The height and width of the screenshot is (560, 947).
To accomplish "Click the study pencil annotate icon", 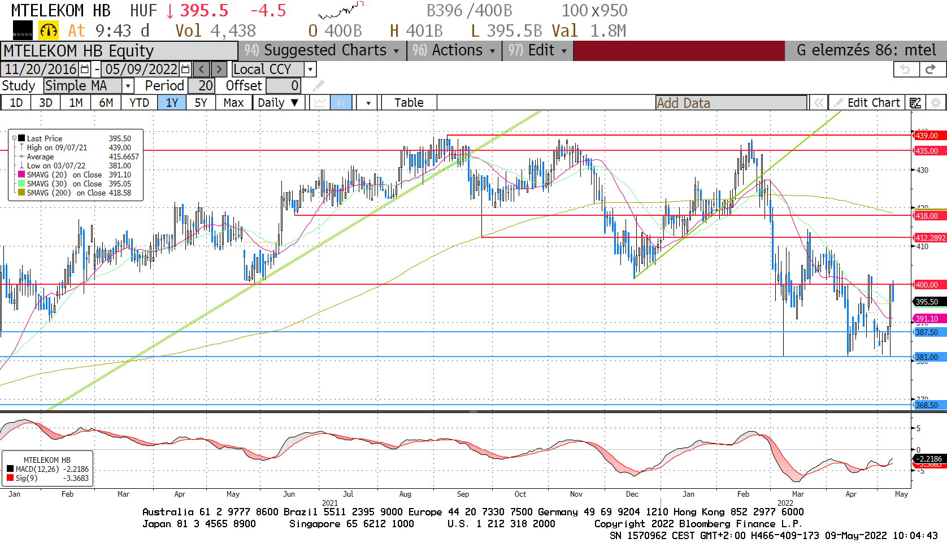I will click(x=319, y=86).
